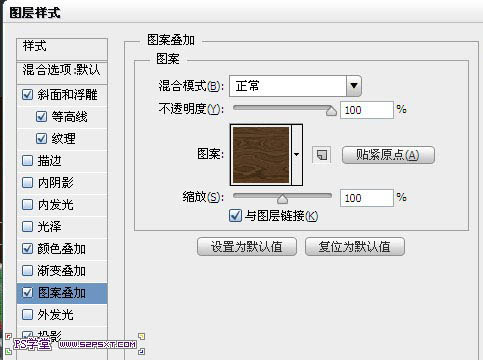The height and width of the screenshot is (360, 483).
Task: Toggle 与图层链接 checkbox
Action: (x=235, y=216)
